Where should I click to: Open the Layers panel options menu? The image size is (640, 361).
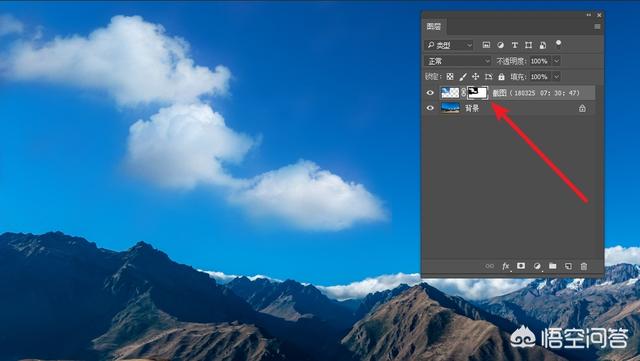pyautogui.click(x=597, y=27)
